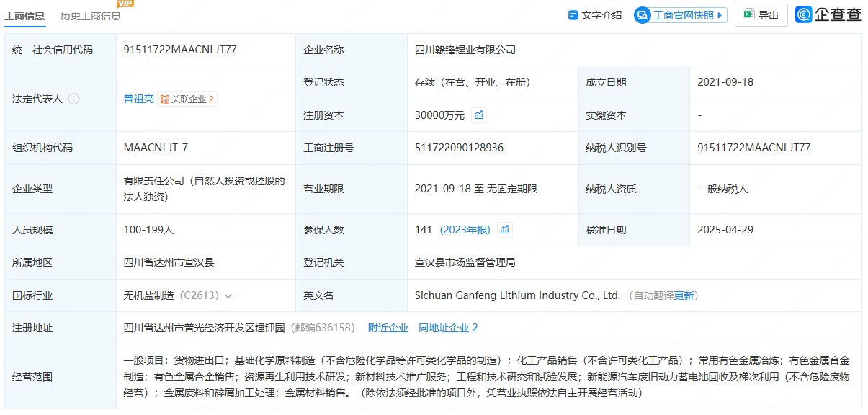
Task: Click company name 四川赣锋锂业有限公司
Action: [465, 50]
